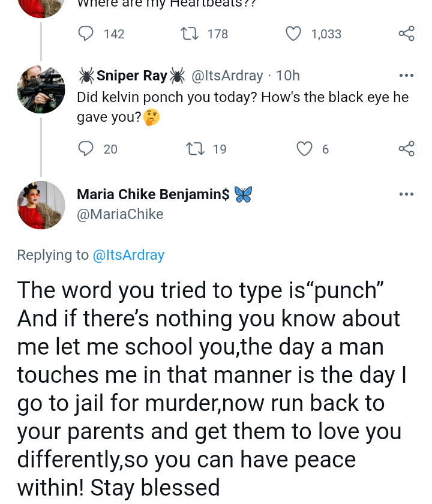Open the 10h timestamp on Sniper Ray's tweet
Screen dimensions: 432x504
[x=288, y=76]
